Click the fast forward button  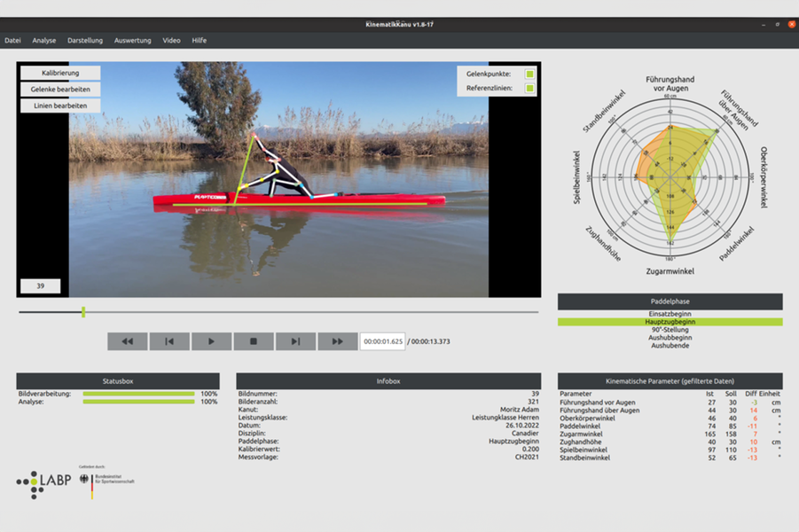337,341
